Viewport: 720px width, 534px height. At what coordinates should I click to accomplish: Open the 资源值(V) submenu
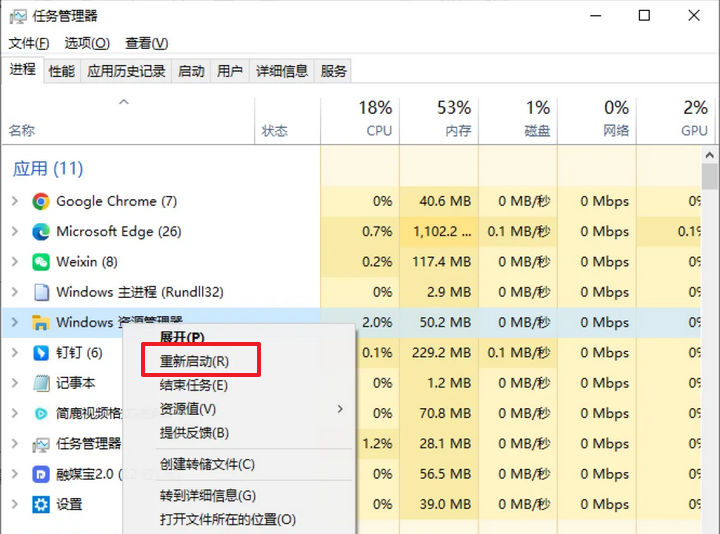(x=239, y=409)
